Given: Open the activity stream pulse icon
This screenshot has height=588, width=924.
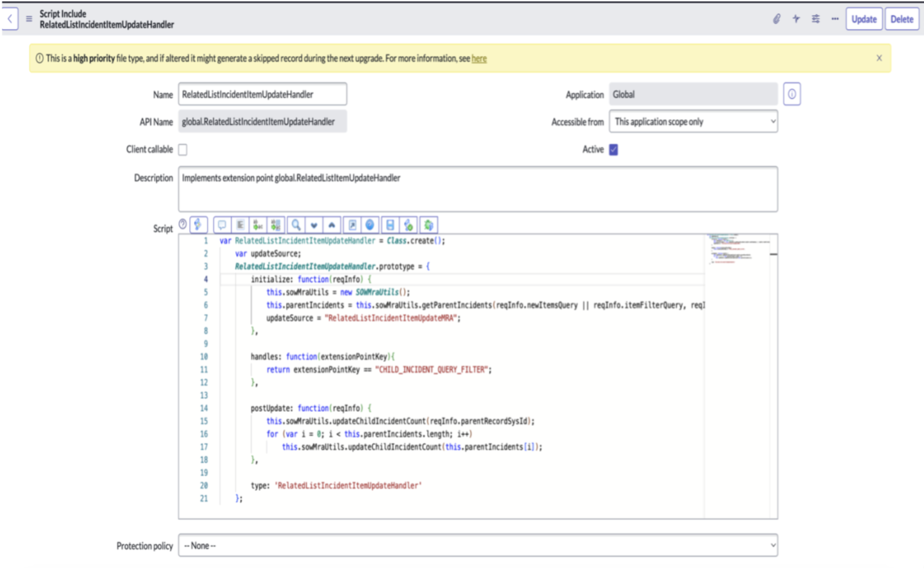Looking at the screenshot, I should [x=796, y=19].
